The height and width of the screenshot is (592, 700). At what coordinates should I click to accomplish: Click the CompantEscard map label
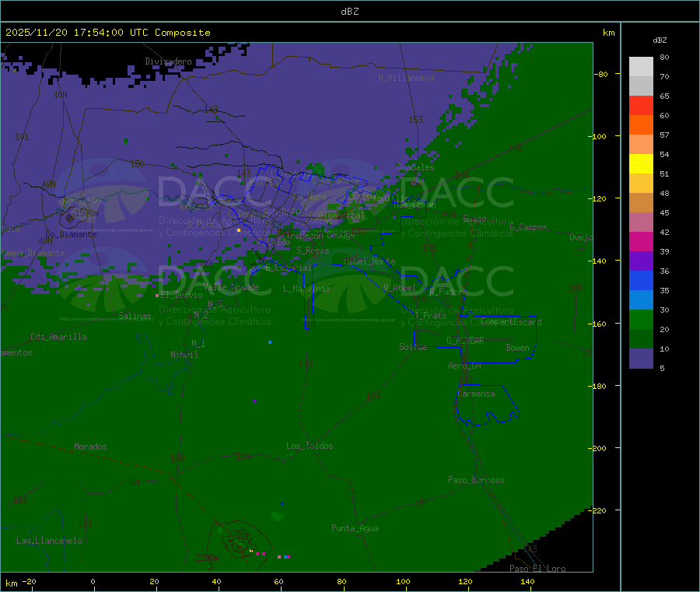point(511,322)
